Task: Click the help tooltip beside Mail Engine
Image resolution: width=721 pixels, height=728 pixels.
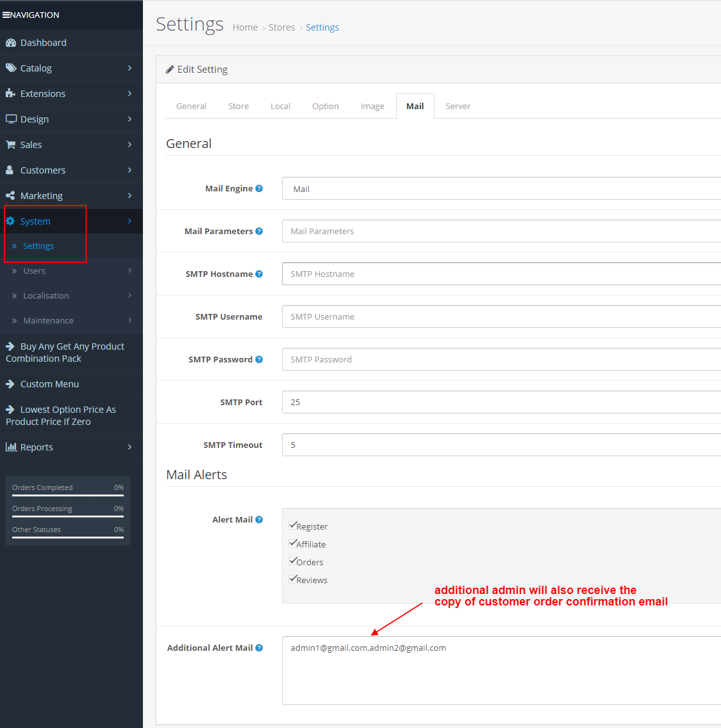Action: [259, 188]
